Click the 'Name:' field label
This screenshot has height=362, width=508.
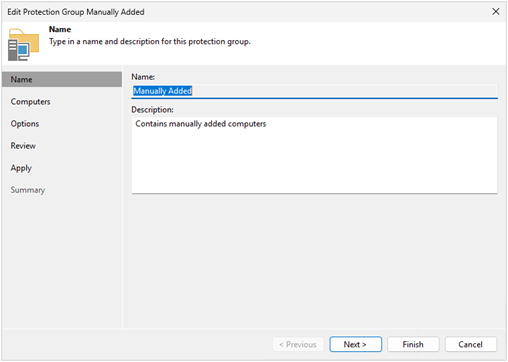point(143,77)
